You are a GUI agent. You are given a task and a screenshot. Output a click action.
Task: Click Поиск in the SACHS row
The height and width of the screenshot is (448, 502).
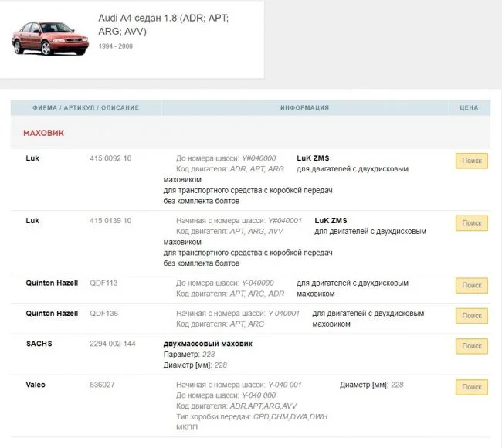pos(471,346)
